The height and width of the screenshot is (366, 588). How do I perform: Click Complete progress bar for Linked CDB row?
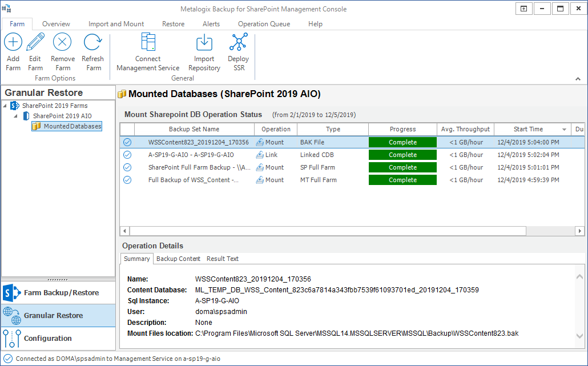[x=402, y=155]
